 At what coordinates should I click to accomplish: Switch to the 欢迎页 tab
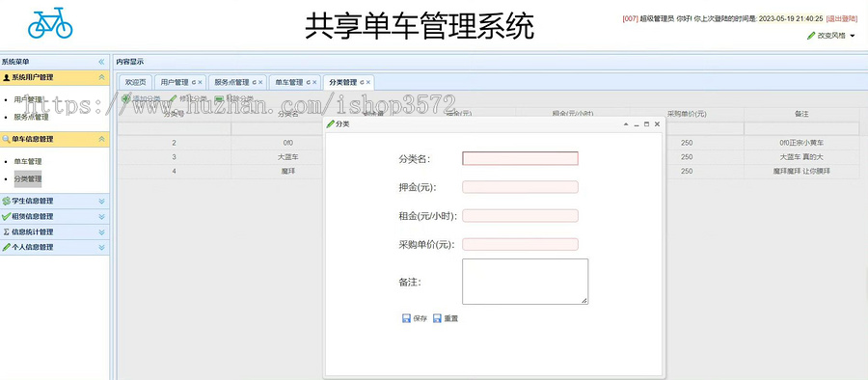tap(135, 83)
